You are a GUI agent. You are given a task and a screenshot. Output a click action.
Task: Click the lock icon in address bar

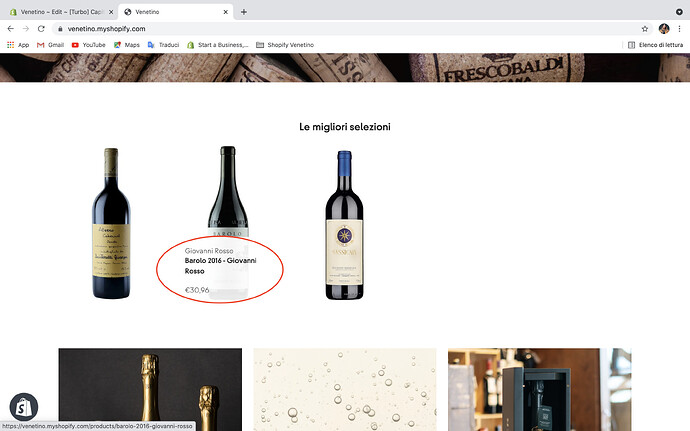(60, 29)
